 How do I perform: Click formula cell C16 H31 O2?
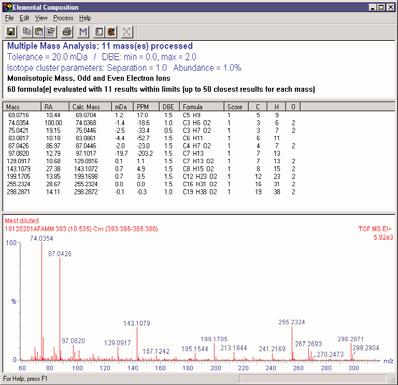coord(200,184)
